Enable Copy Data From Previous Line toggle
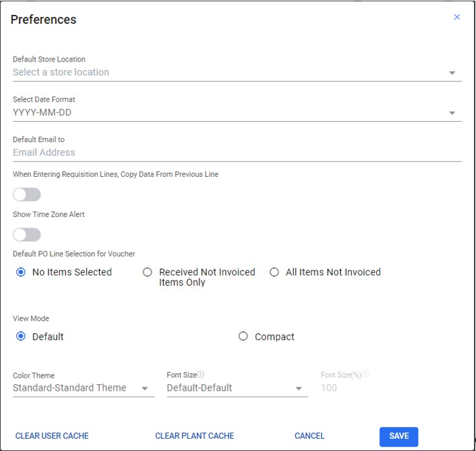The width and height of the screenshot is (476, 451). point(27,194)
